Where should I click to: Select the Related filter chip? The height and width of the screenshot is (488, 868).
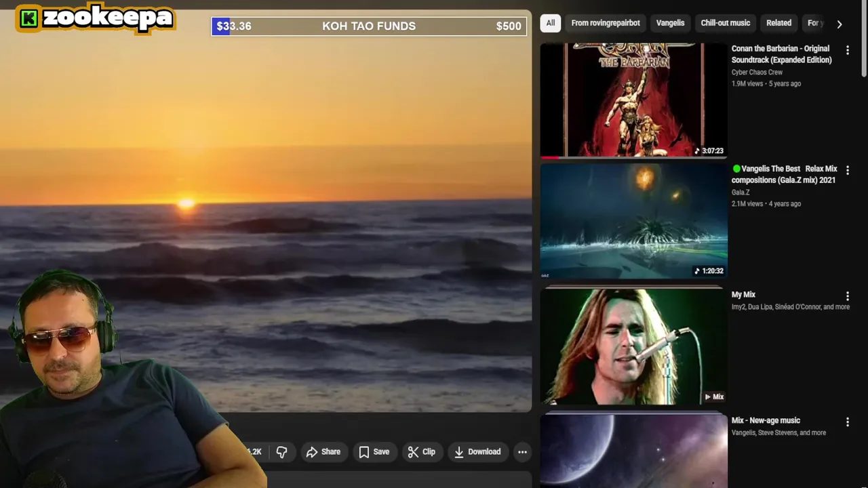(778, 23)
